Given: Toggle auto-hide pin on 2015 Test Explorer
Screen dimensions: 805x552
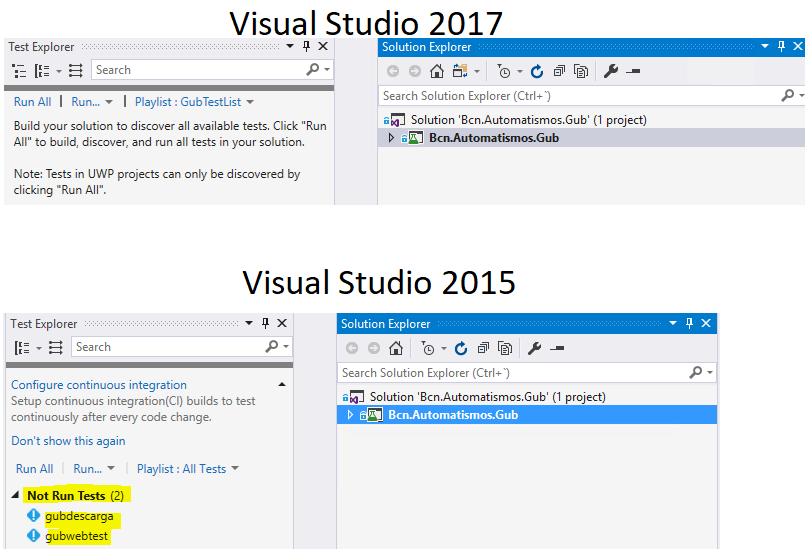Looking at the screenshot, I should click(265, 323).
